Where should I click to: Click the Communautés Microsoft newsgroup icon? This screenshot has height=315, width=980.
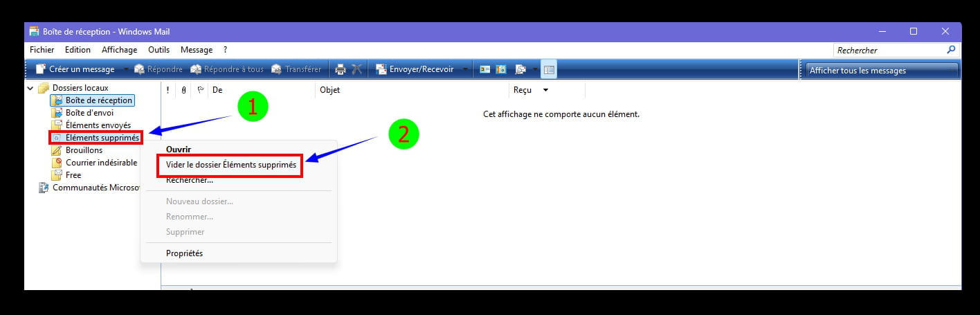click(44, 188)
